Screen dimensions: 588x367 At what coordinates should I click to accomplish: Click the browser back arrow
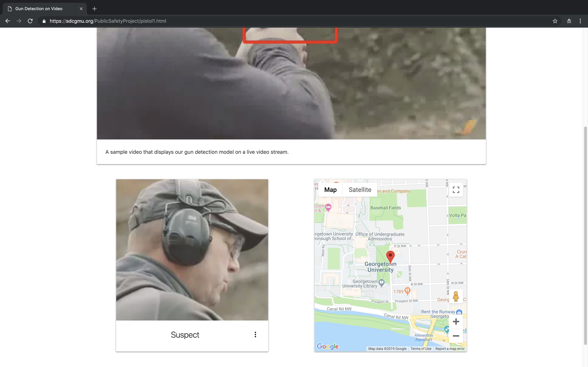coord(8,21)
